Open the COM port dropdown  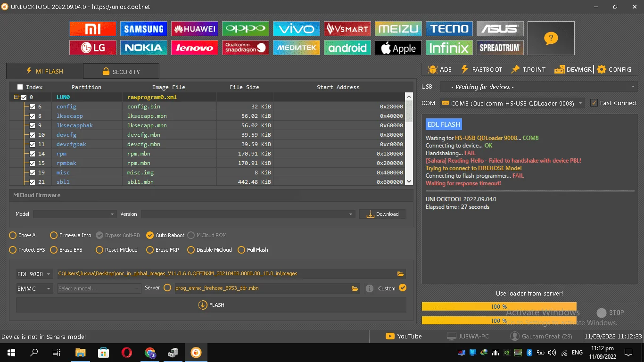point(512,103)
